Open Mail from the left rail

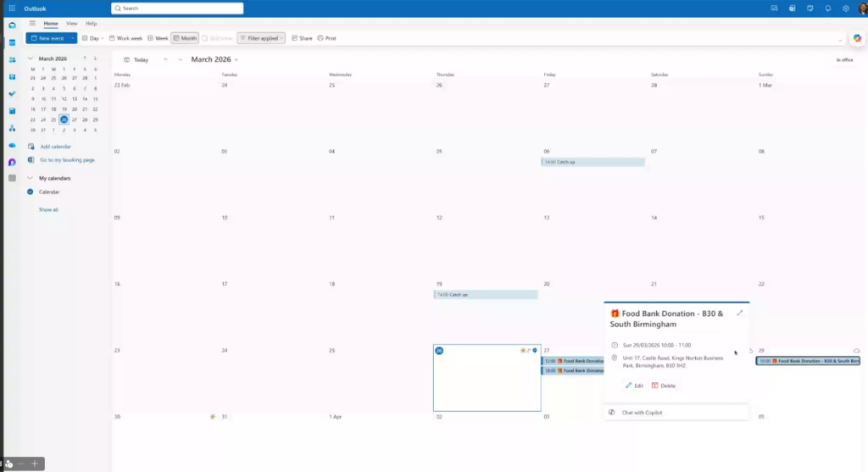coord(12,25)
